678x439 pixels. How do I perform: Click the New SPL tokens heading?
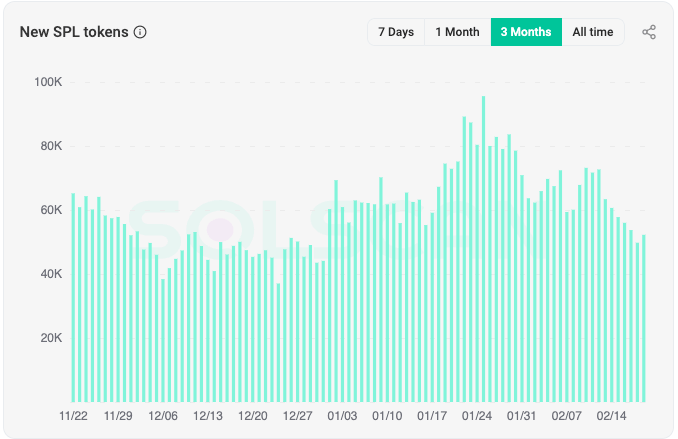[x=74, y=32]
